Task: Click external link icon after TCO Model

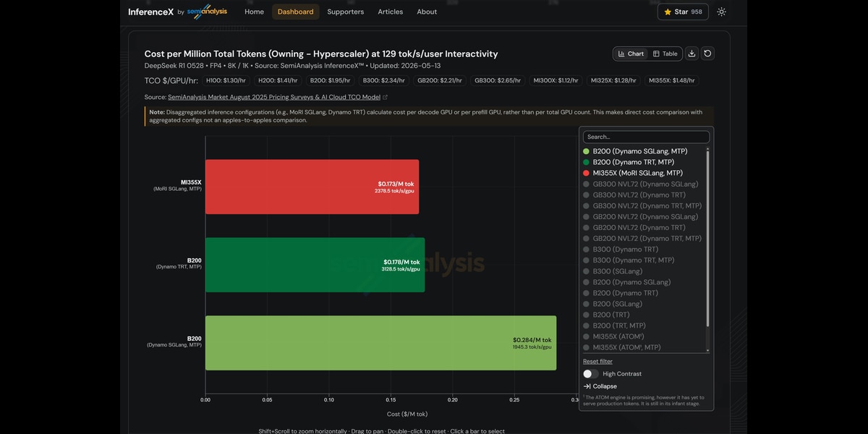Action: [385, 97]
